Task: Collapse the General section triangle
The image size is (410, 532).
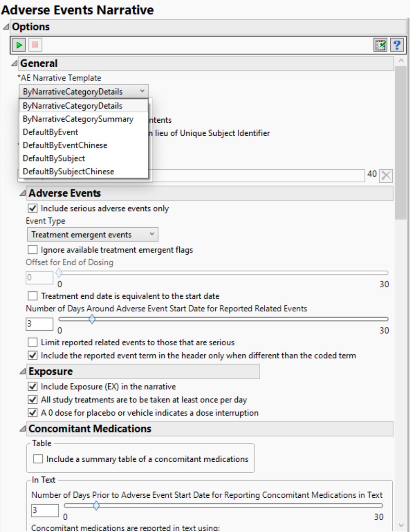Action: click(15, 63)
